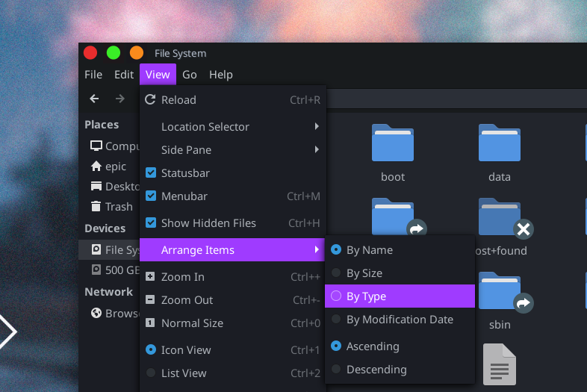Image resolution: width=587 pixels, height=392 pixels.
Task: Click the red window close button
Action: [x=90, y=53]
